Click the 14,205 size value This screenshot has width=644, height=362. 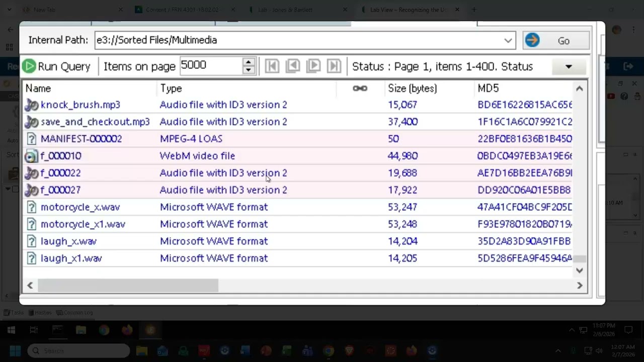[x=403, y=258]
